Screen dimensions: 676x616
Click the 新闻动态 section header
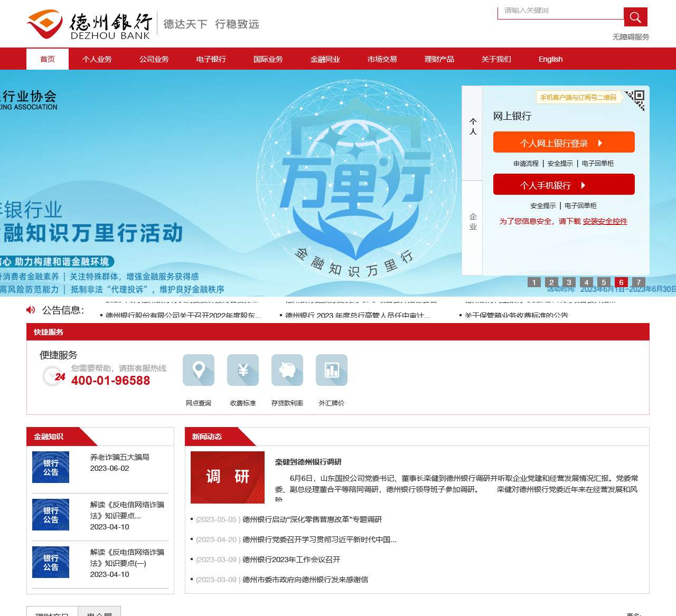(x=207, y=437)
